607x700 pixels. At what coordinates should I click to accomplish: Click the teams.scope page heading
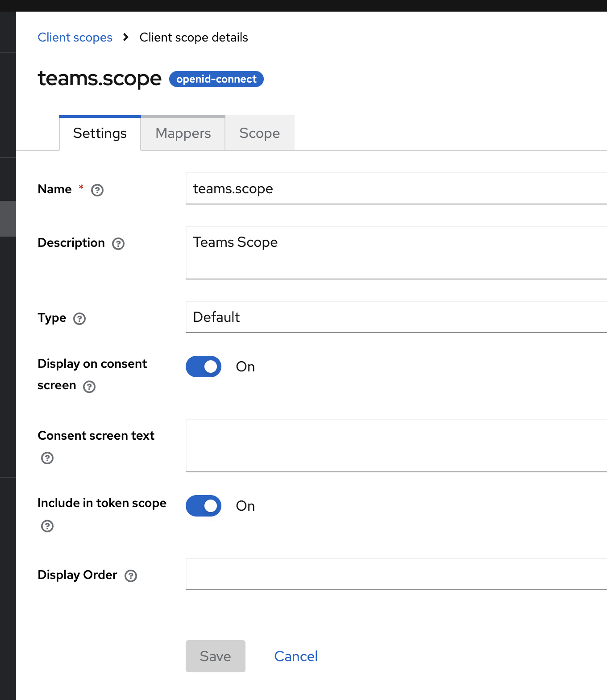click(x=100, y=79)
